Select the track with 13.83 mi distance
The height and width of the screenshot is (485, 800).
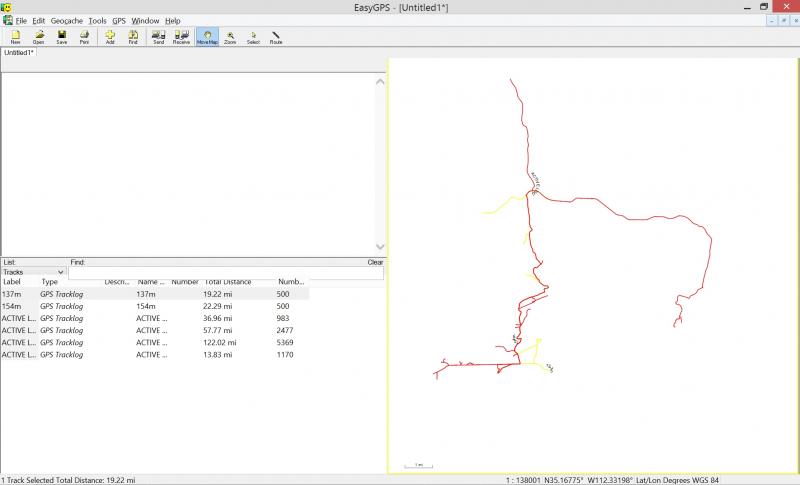pyautogui.click(x=155, y=355)
